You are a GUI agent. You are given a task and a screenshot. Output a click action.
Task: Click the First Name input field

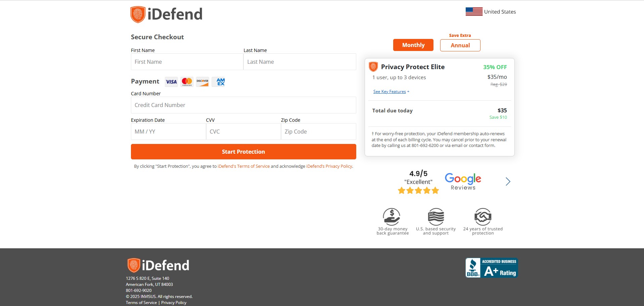tap(187, 62)
